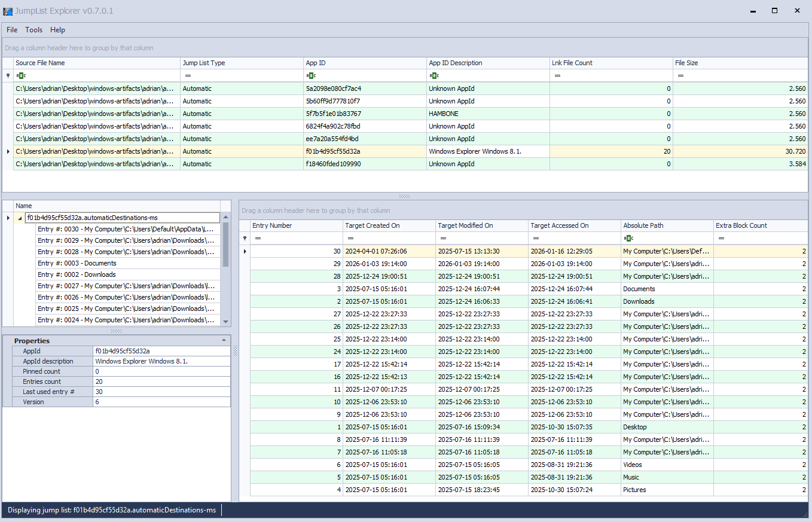Open the Help menu
Viewport: 812px width, 522px height.
57,30
